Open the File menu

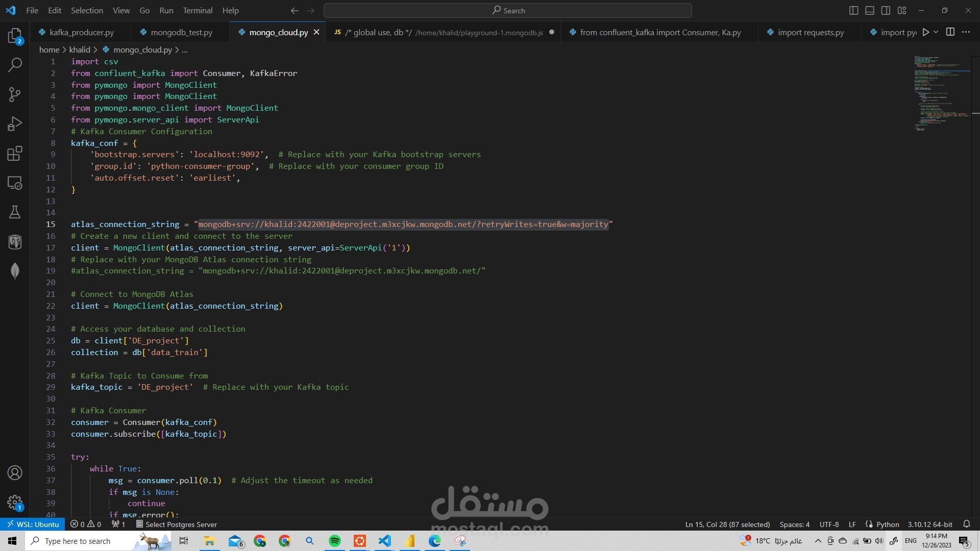pyautogui.click(x=32, y=10)
